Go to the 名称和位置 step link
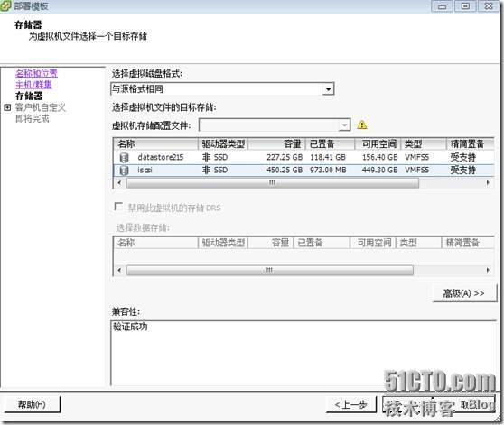The image size is (504, 425). 36,73
